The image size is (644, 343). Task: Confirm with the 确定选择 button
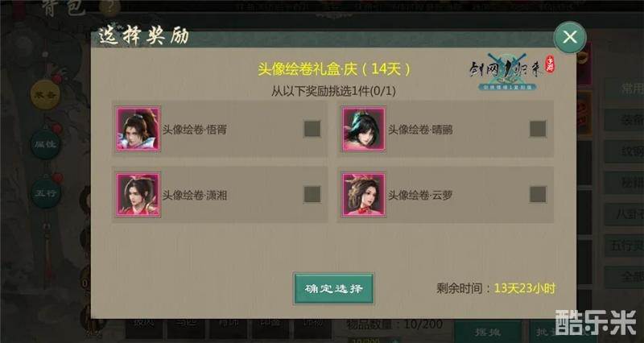click(333, 288)
